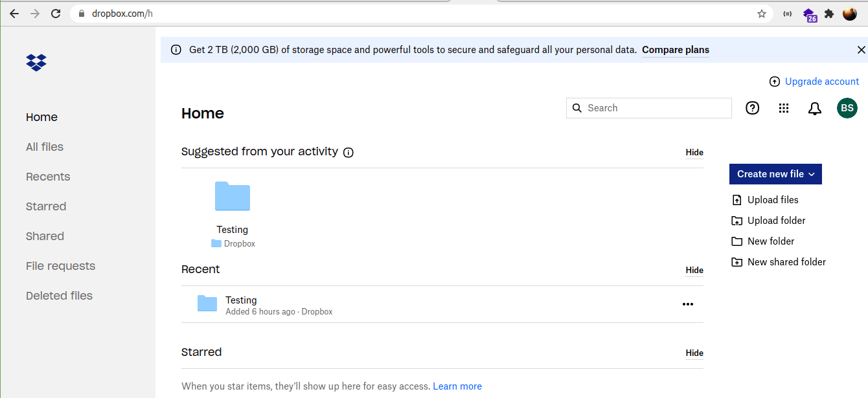Click the Compare plans link
The width and height of the screenshot is (868, 398).
pyautogui.click(x=675, y=50)
